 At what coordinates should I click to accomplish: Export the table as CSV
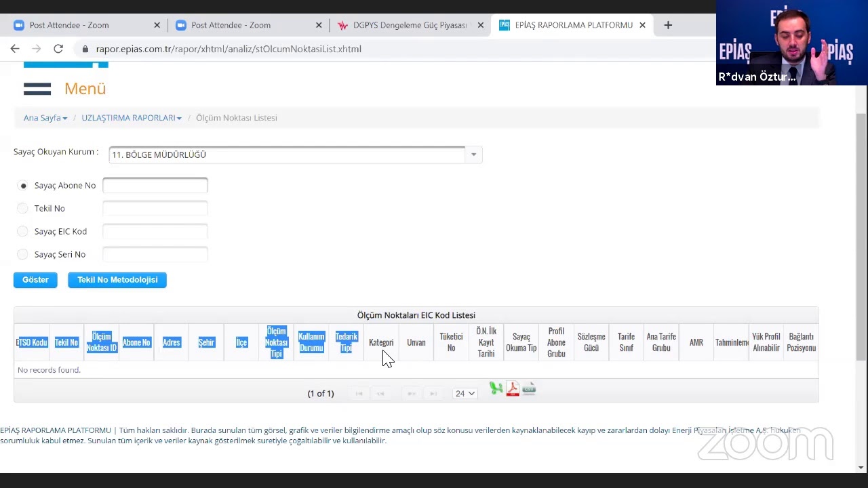pos(529,388)
